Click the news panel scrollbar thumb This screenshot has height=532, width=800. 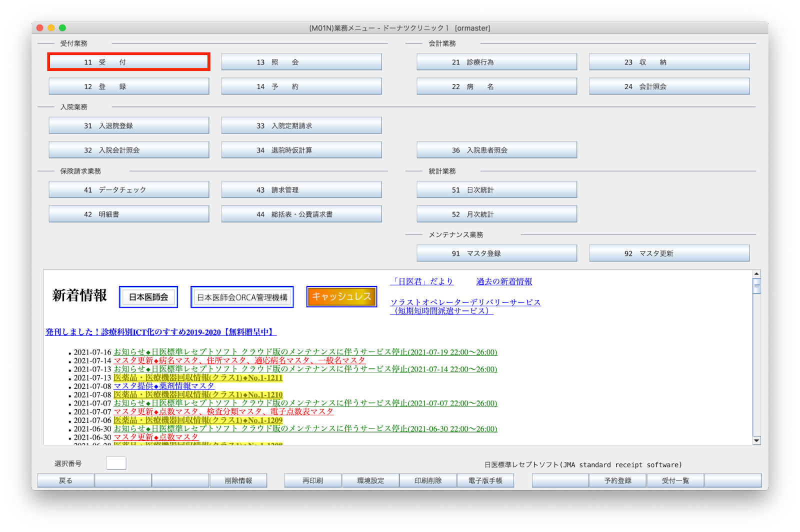tap(756, 286)
